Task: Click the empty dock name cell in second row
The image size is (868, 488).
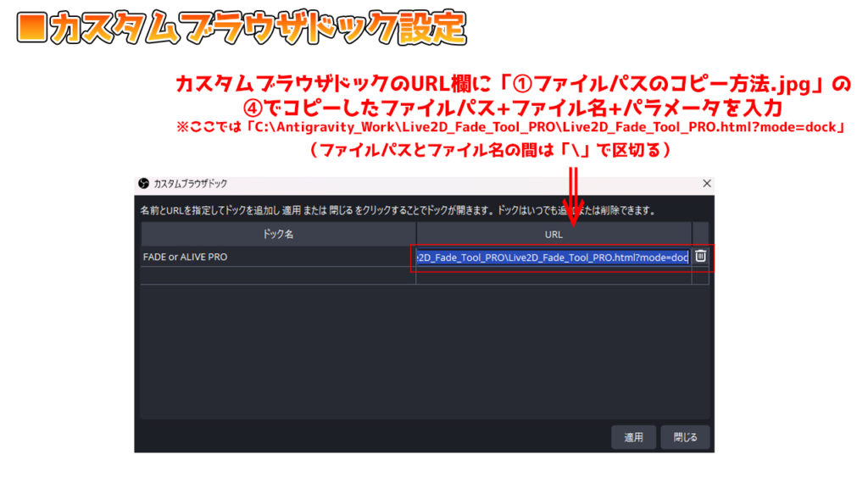Action: (x=278, y=275)
